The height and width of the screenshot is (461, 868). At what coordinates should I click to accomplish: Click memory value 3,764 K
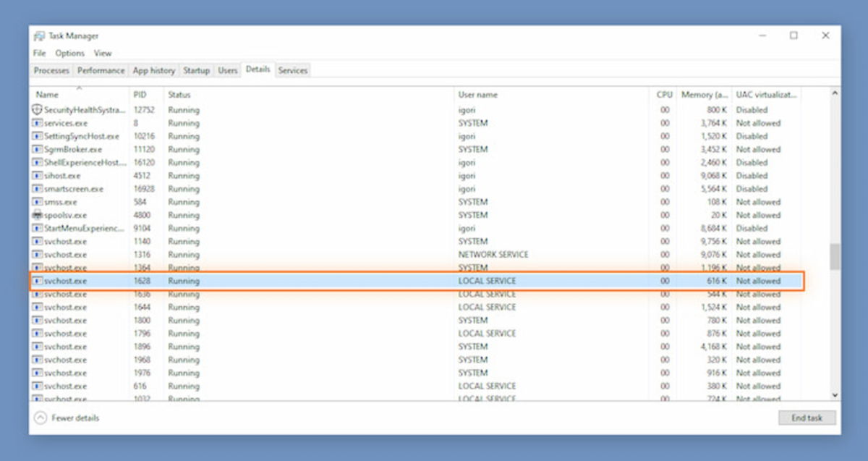click(714, 123)
